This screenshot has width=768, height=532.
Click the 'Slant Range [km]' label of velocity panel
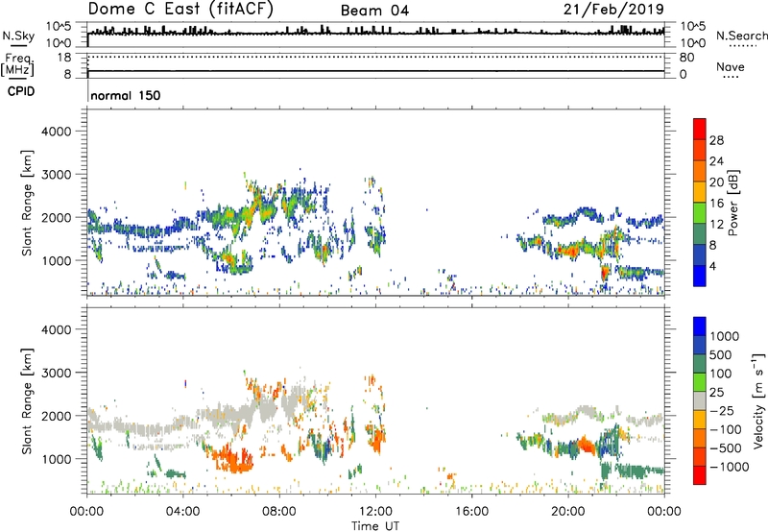[x=27, y=400]
